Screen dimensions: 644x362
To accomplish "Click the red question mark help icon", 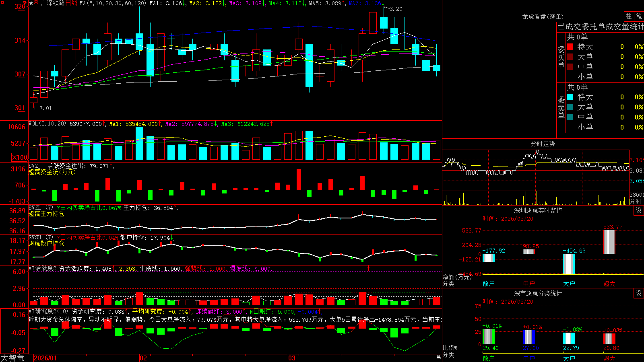I will pyautogui.click(x=25, y=3).
